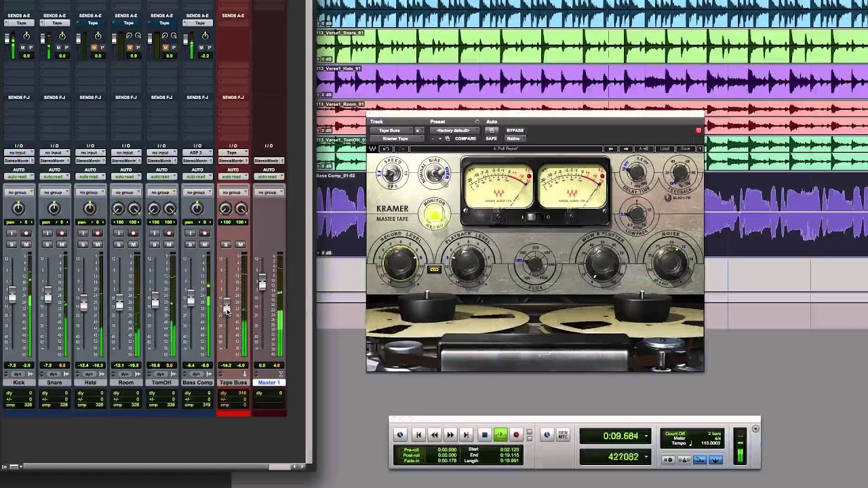Screen dimensions: 868x488
Task: Toggle the metronome click button
Action: pos(684,460)
